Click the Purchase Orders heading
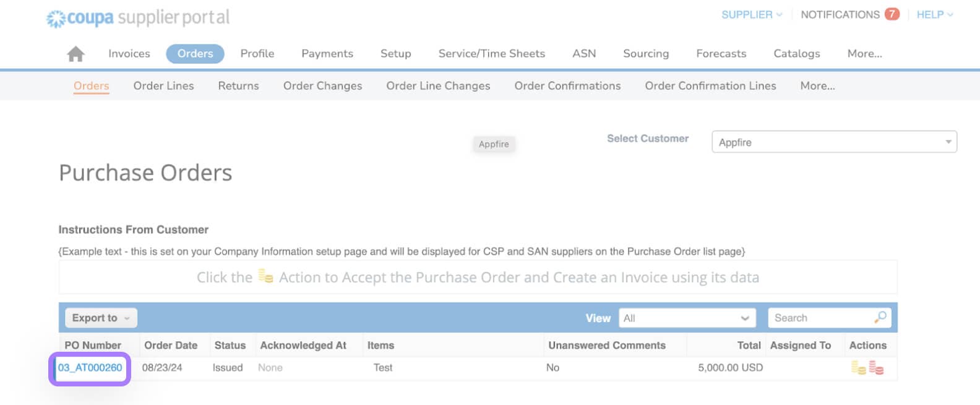Image resolution: width=980 pixels, height=405 pixels. [145, 173]
